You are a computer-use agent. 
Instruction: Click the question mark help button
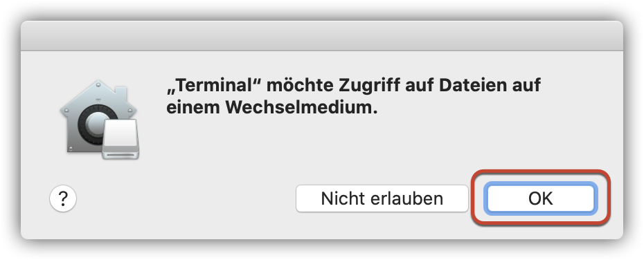pyautogui.click(x=63, y=198)
